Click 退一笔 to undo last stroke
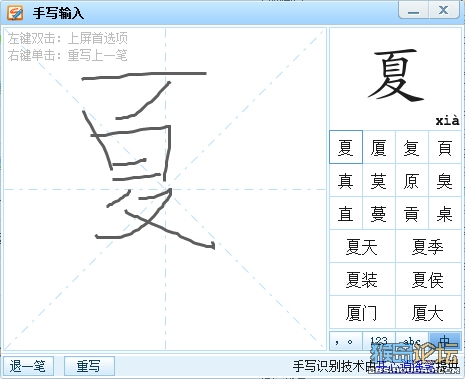Screen dimensions: 465x379 [28, 366]
